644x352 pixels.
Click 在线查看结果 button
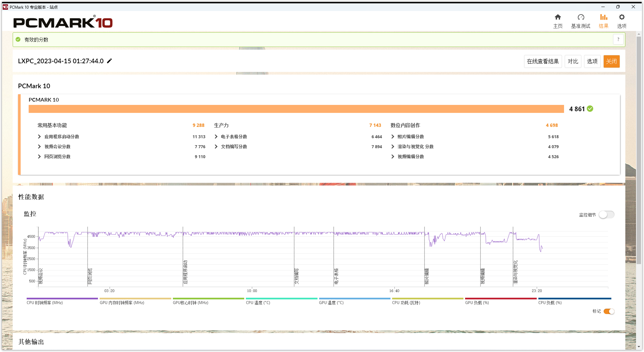pyautogui.click(x=543, y=61)
